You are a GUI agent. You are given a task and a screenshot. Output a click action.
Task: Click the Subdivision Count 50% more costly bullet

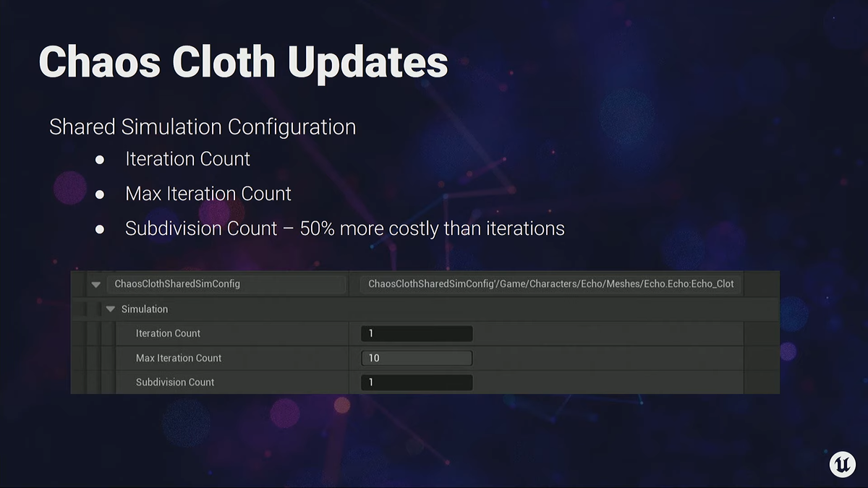coord(345,228)
